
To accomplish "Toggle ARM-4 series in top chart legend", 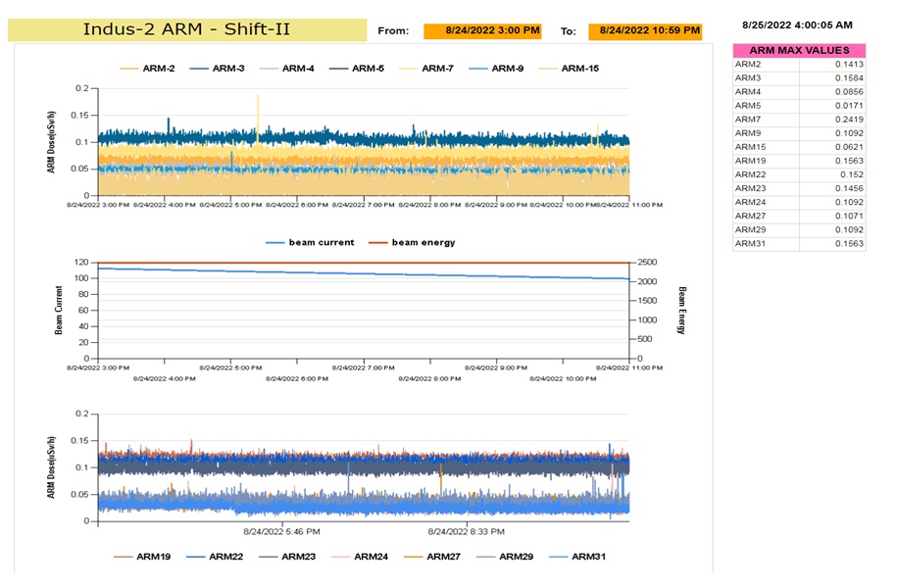I will pos(287,68).
